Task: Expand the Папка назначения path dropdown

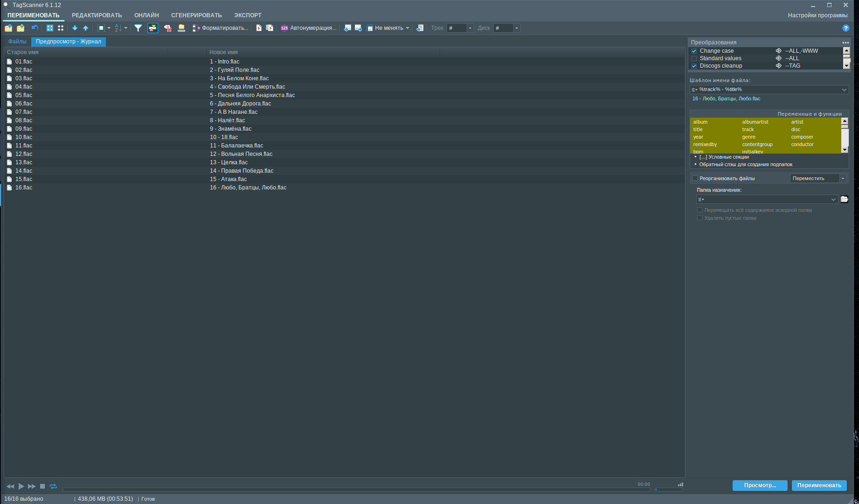Action: coord(833,199)
